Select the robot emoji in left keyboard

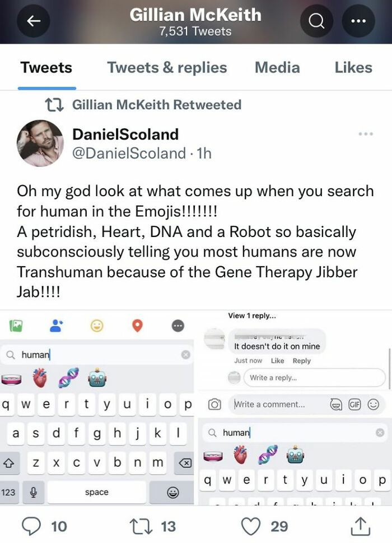tap(97, 378)
